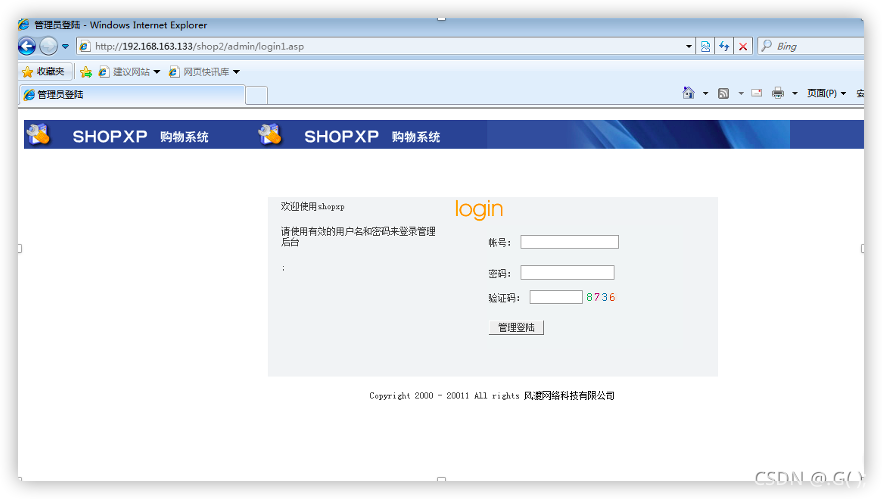Click the Print icon
Viewport: 882px width, 499px height.
pos(778,93)
